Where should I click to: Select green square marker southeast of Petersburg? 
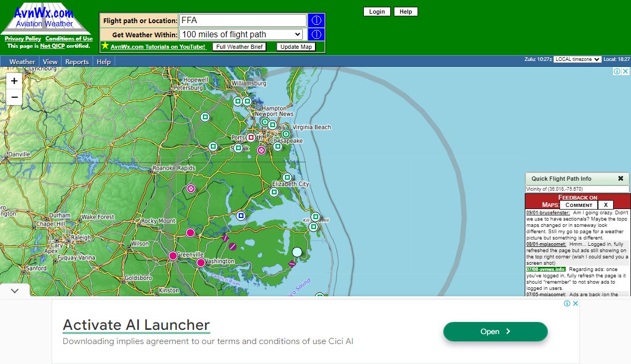click(x=205, y=117)
